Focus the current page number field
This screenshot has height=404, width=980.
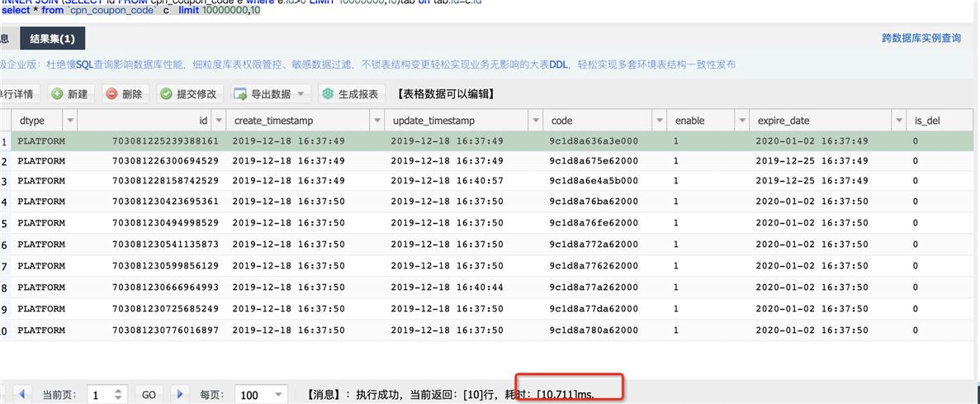(101, 395)
